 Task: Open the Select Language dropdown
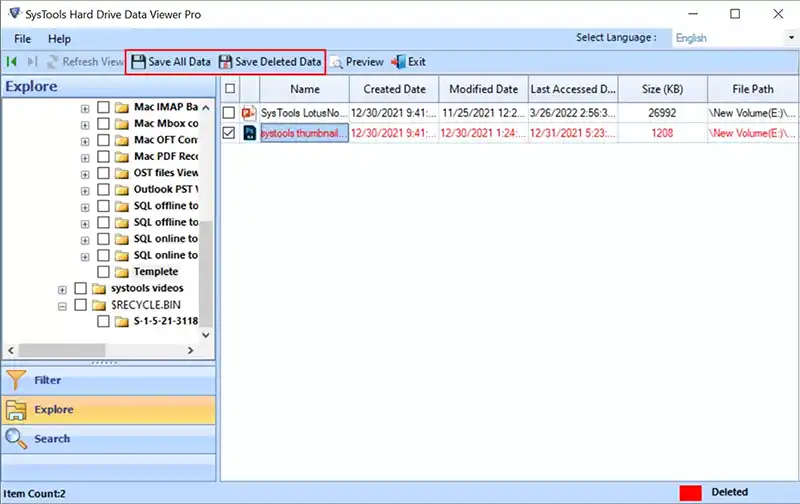(791, 38)
